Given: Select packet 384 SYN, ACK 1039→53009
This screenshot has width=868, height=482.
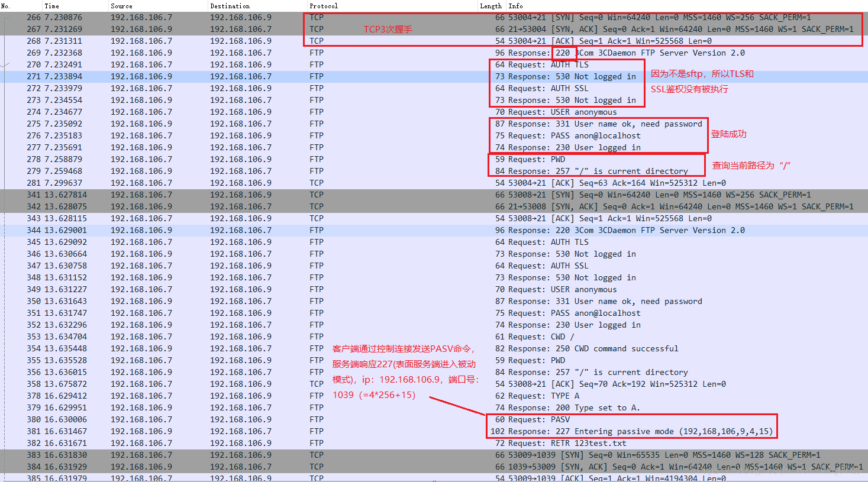Looking at the screenshot, I should pos(434,467).
